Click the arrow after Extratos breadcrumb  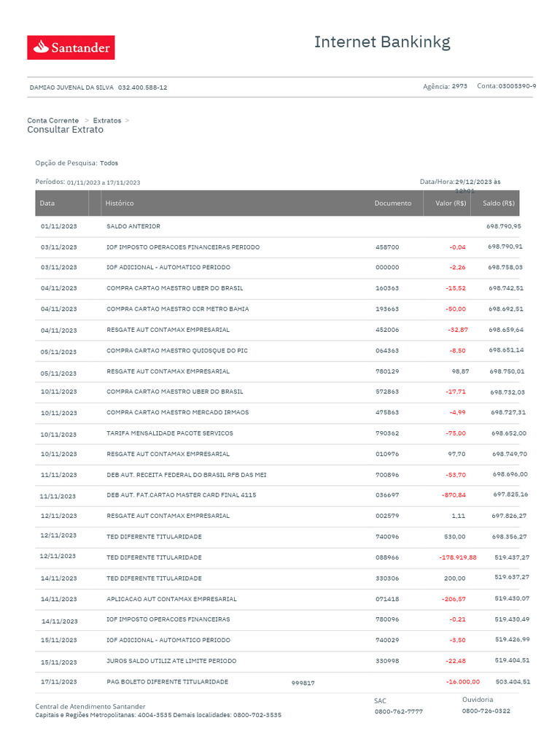[x=127, y=120]
